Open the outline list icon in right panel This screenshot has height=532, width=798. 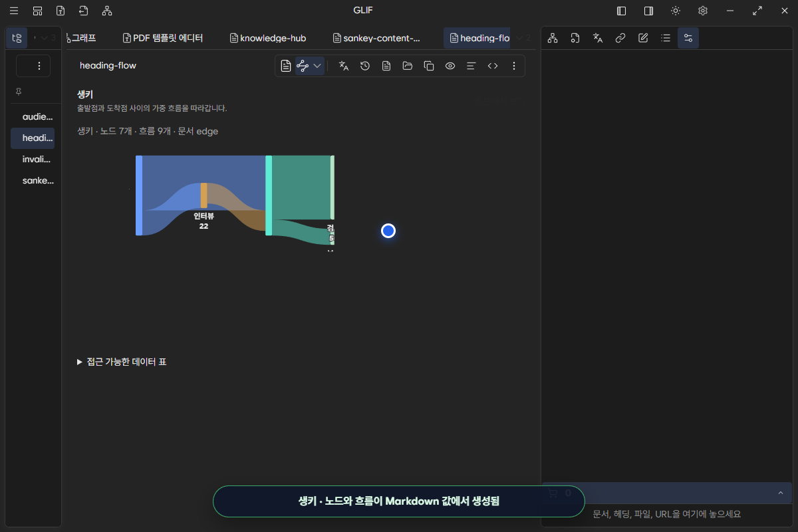click(x=666, y=38)
